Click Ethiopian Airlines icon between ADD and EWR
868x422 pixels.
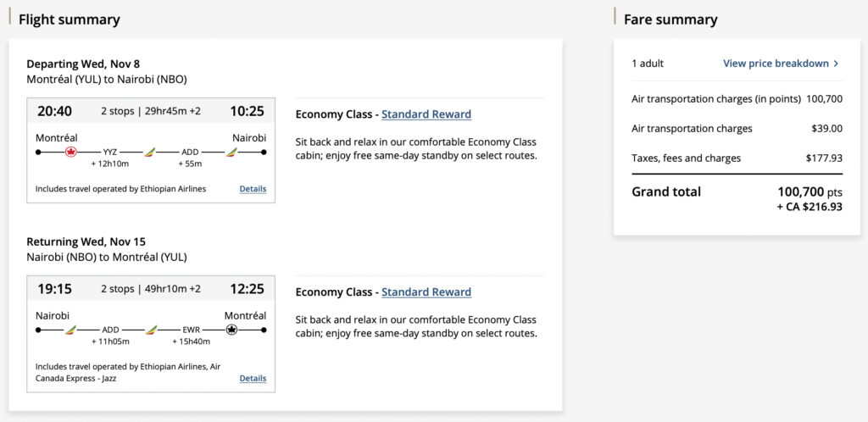click(151, 330)
